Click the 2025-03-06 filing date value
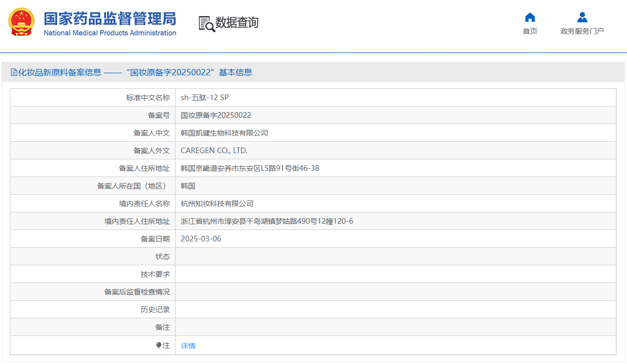 [201, 239]
